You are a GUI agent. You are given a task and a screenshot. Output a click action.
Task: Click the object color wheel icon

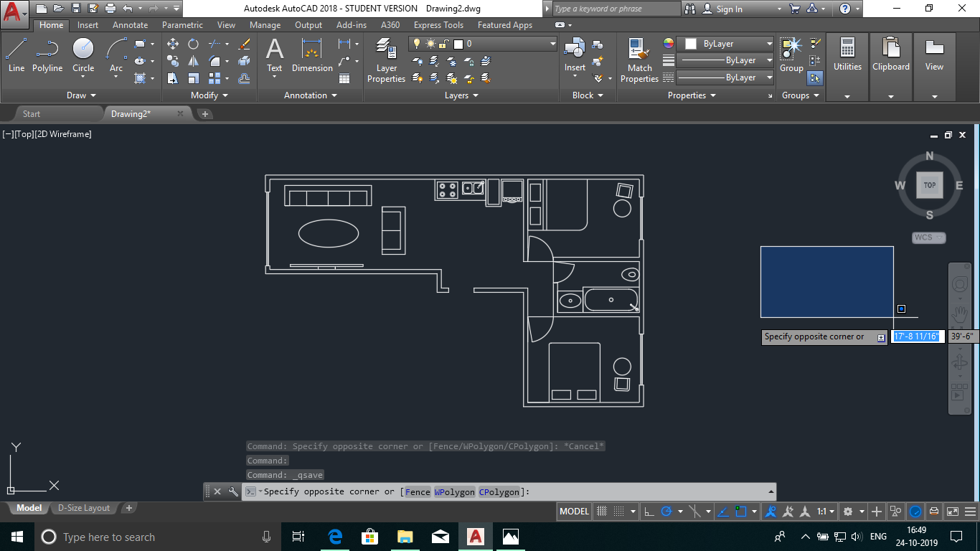(x=669, y=44)
